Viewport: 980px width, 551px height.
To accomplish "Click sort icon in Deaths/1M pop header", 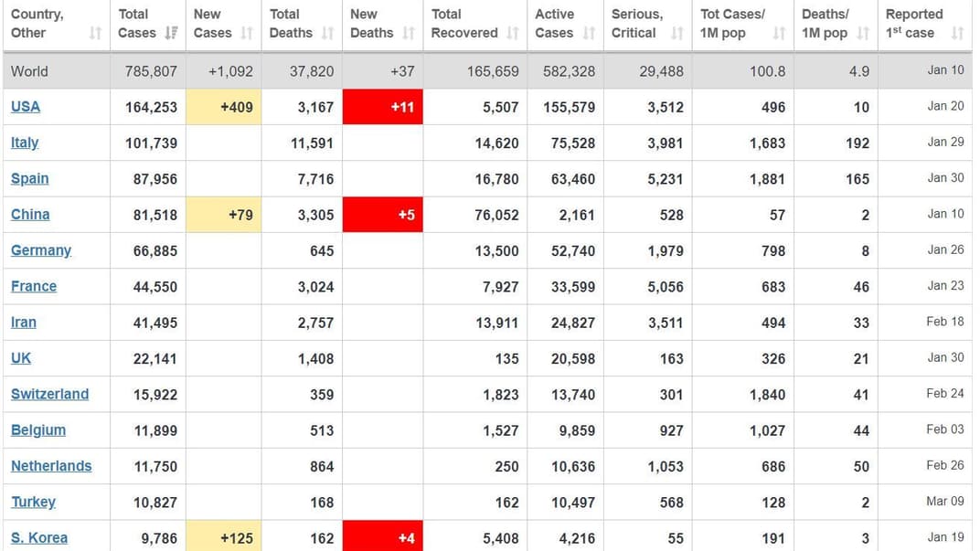I will point(863,33).
